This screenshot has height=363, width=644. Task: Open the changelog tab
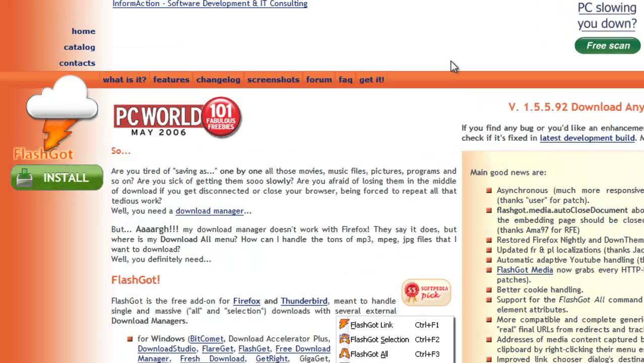218,80
